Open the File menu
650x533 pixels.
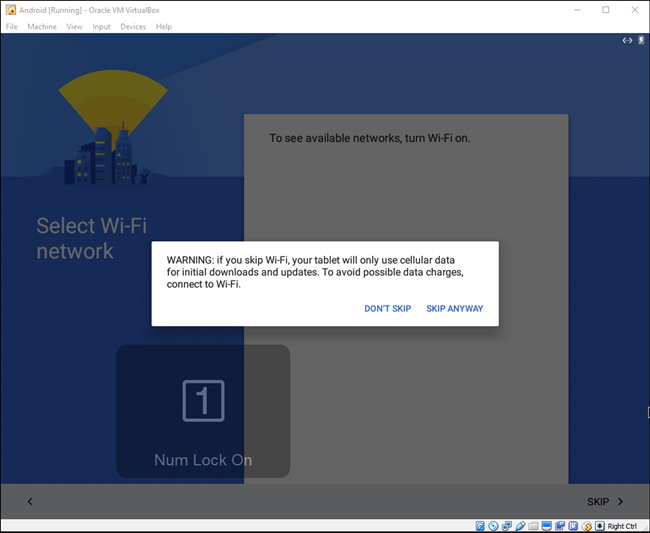tap(12, 27)
